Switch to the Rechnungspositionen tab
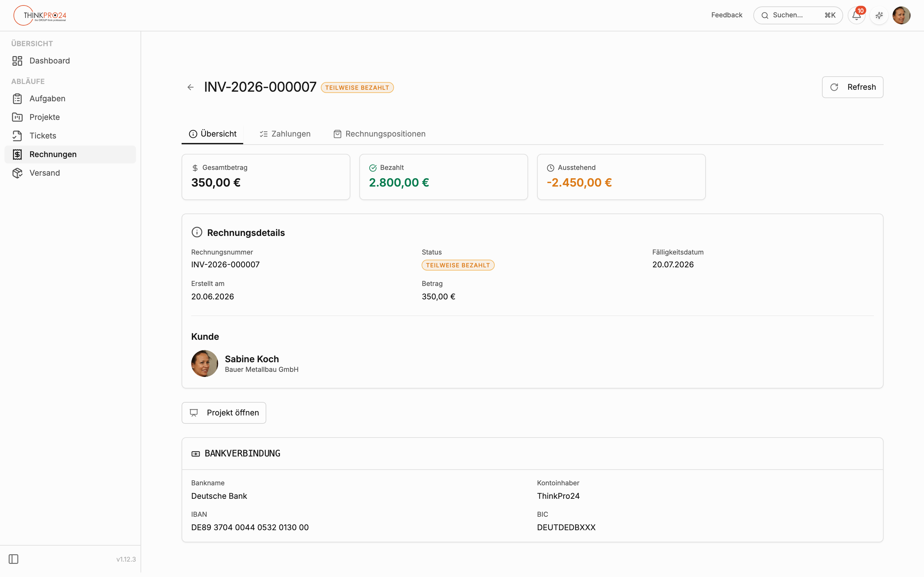 [380, 134]
